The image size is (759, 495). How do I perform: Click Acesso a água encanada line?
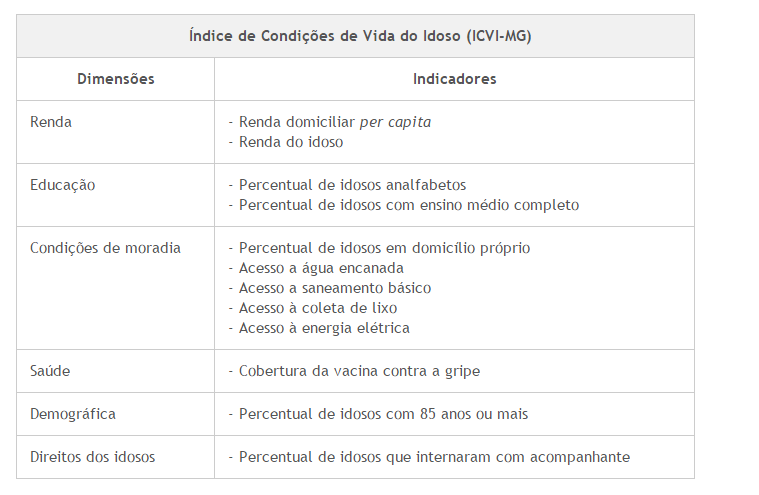click(x=321, y=268)
